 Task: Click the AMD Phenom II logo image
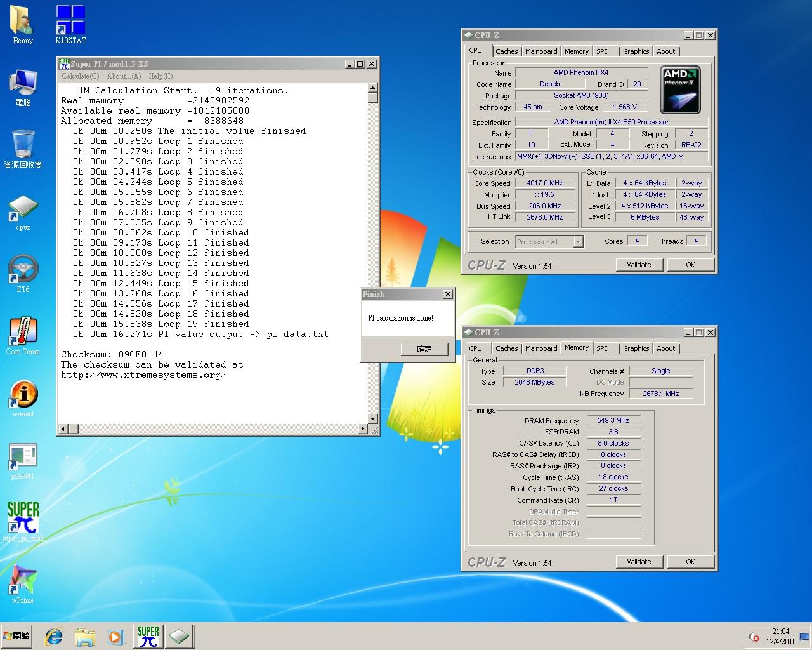(x=680, y=90)
